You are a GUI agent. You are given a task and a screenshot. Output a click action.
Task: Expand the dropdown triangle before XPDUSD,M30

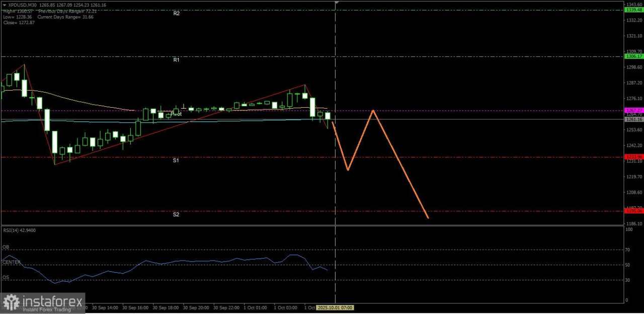click(4, 5)
